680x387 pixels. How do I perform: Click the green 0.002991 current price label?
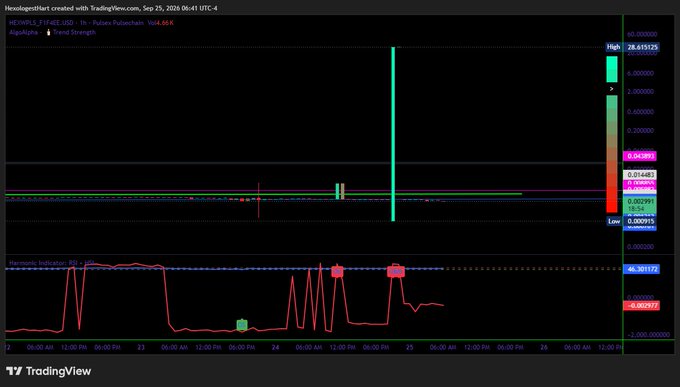tap(640, 205)
